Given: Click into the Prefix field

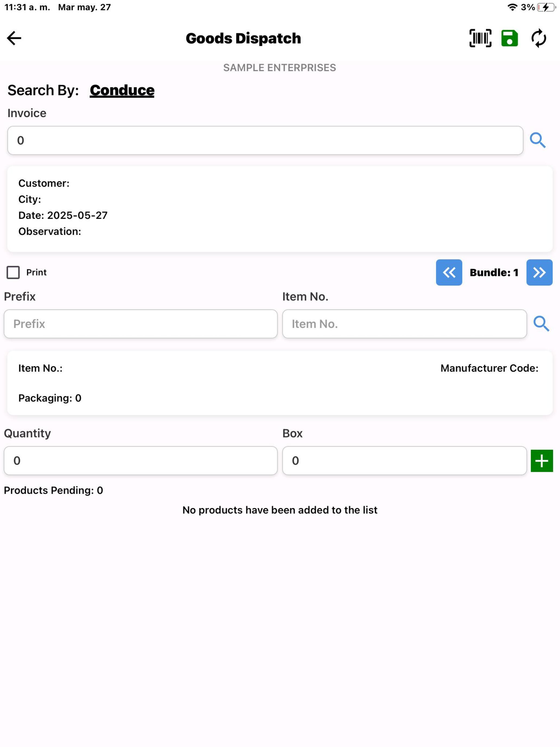Looking at the screenshot, I should click(141, 324).
